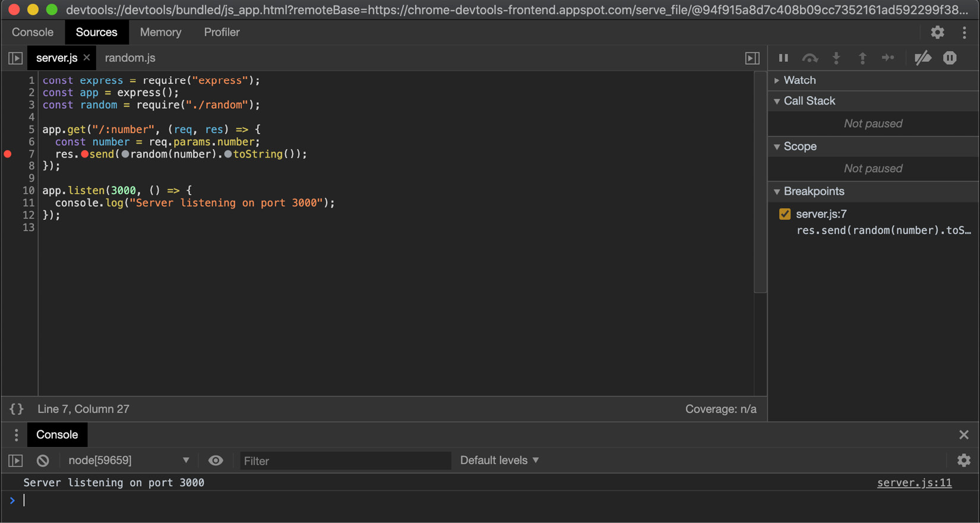Click the Coverage: n/a status
The height and width of the screenshot is (523, 980).
coord(720,409)
